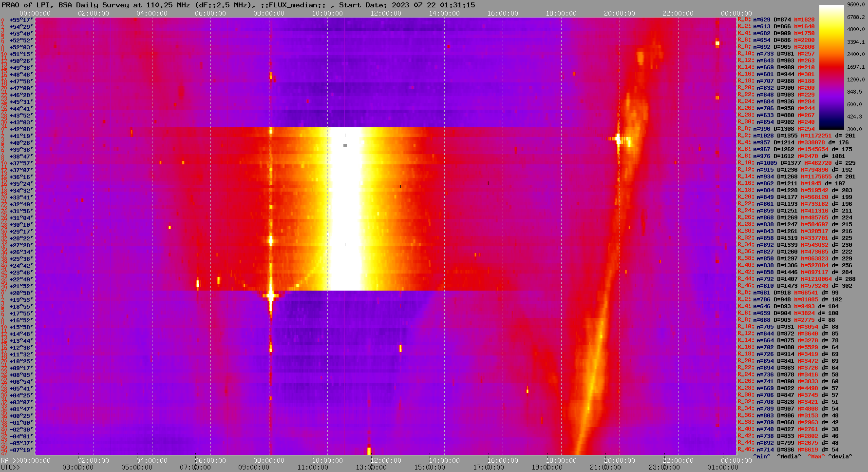Click the UTC label '23:00:00'
Screen dimensions: 868x472
point(664,468)
